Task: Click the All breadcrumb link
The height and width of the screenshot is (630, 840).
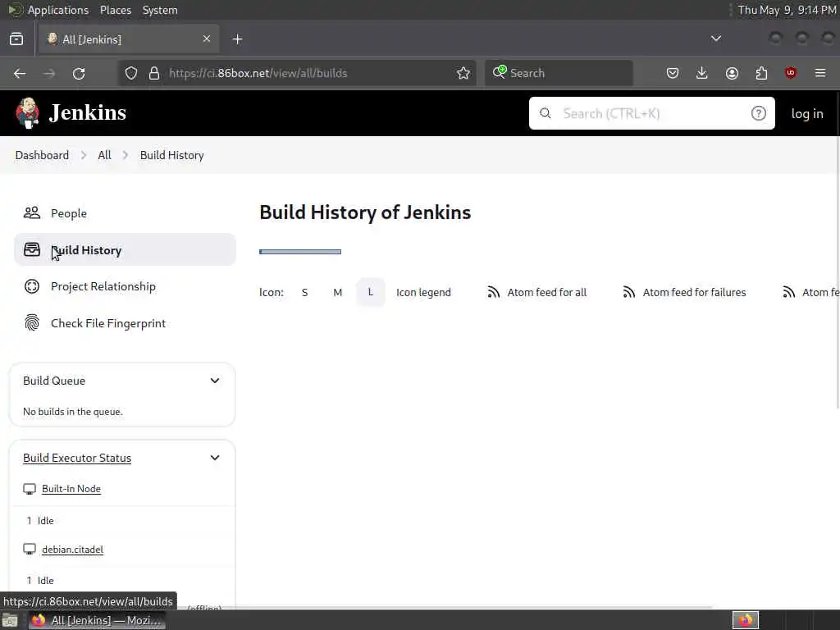Action: point(104,155)
